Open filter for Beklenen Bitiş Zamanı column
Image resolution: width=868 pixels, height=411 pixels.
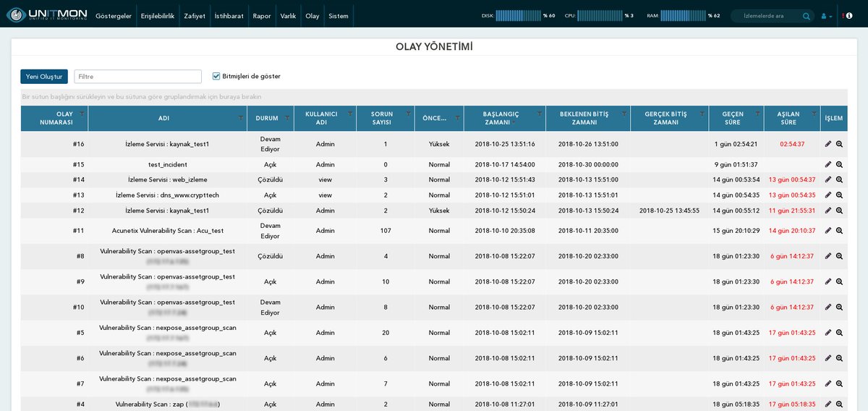[x=623, y=114]
